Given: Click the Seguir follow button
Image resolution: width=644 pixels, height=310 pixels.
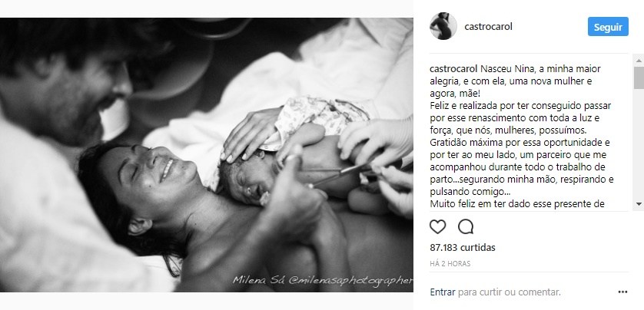Looking at the screenshot, I should (x=608, y=27).
